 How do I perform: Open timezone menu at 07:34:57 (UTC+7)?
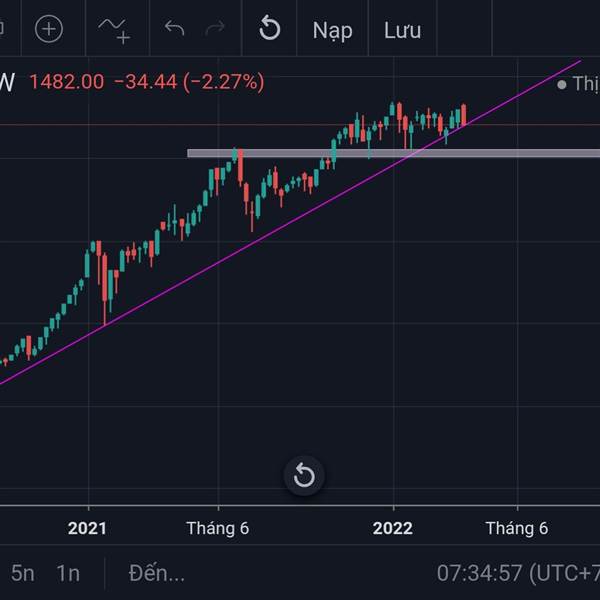pos(517,573)
